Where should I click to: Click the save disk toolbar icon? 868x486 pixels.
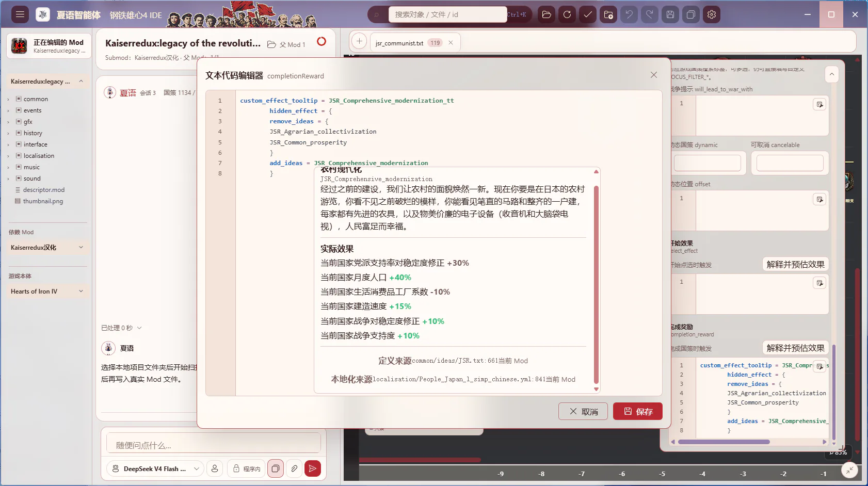(670, 14)
